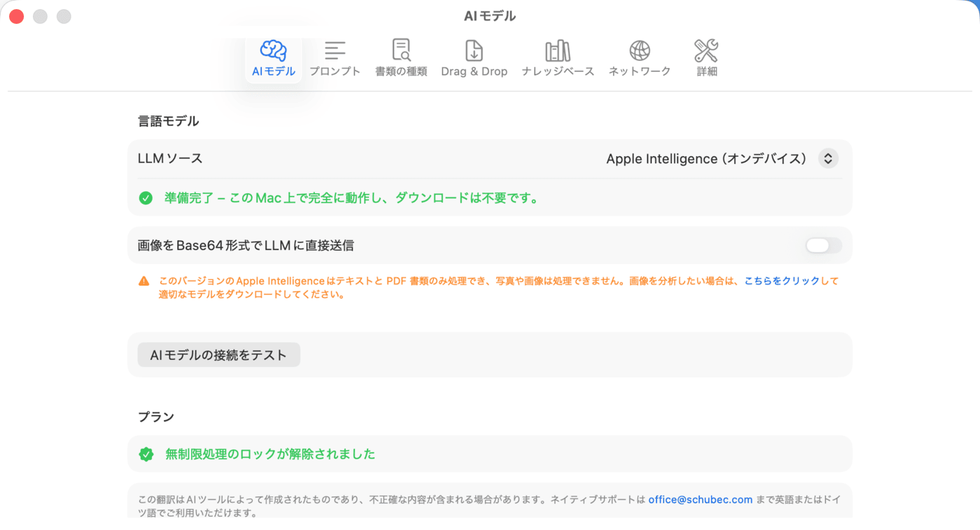This screenshot has width=980, height=530.
Task: Click the LLMソース label
Action: pyautogui.click(x=170, y=159)
